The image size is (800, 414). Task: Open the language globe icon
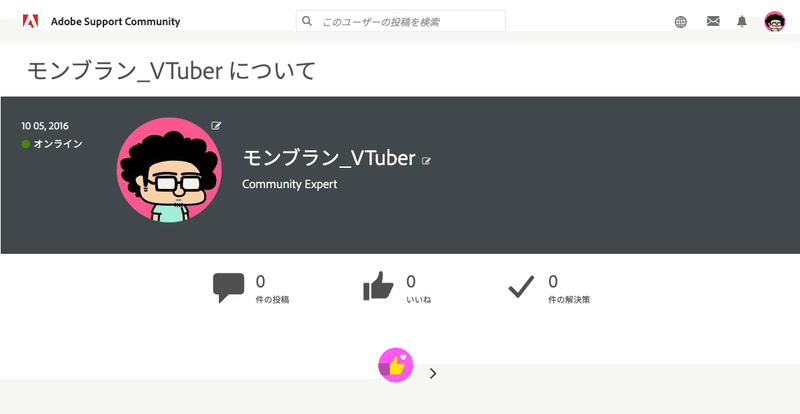pos(681,21)
